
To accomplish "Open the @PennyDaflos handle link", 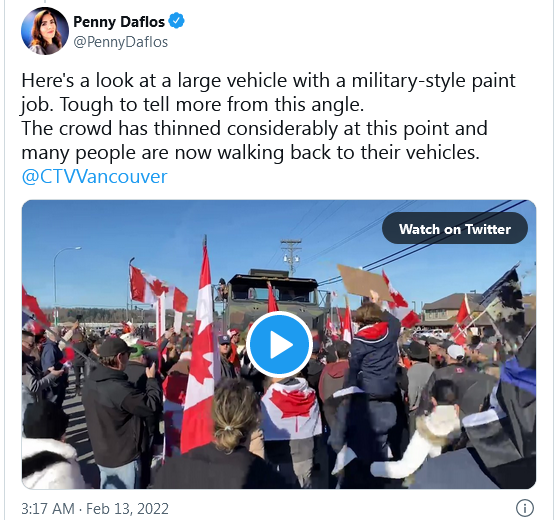I will [120, 42].
